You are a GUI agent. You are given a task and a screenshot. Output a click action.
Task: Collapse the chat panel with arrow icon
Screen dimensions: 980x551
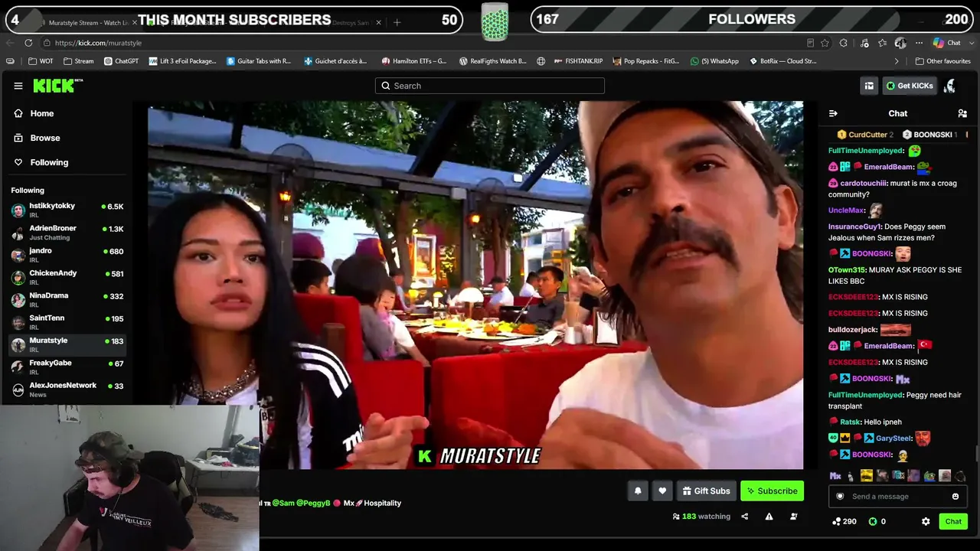coord(833,113)
